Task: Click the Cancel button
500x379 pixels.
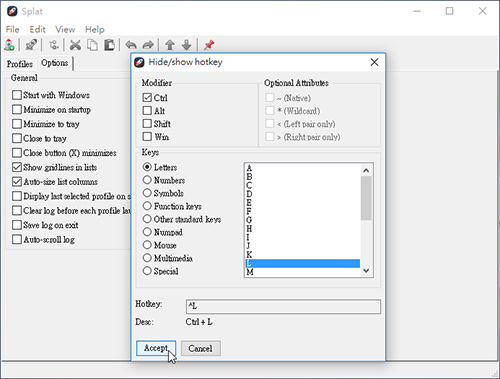Action: point(200,349)
